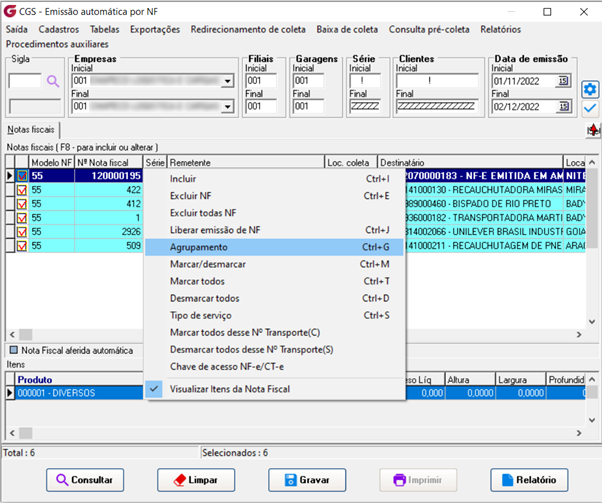Choose Desmarcar todos menu entry

pos(275,298)
